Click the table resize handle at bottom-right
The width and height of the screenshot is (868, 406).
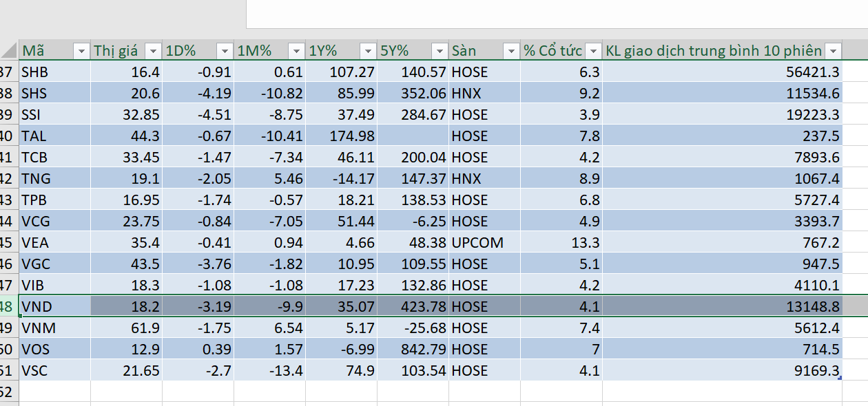pos(840,378)
